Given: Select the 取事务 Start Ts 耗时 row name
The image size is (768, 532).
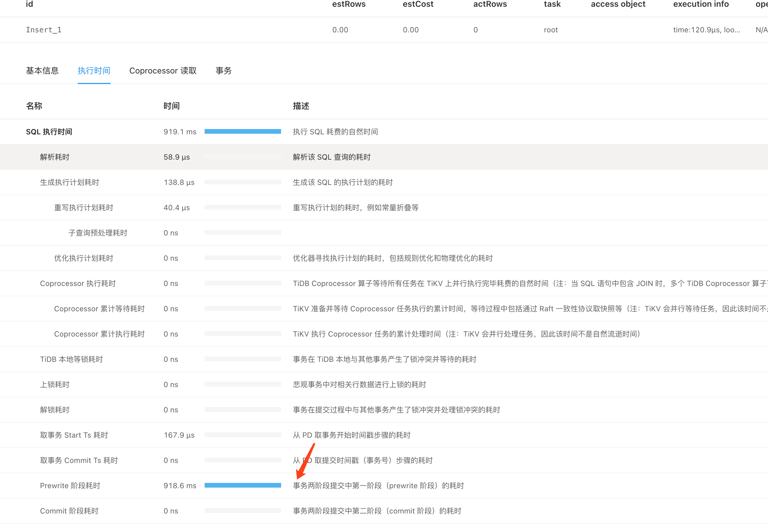Looking at the screenshot, I should click(74, 435).
